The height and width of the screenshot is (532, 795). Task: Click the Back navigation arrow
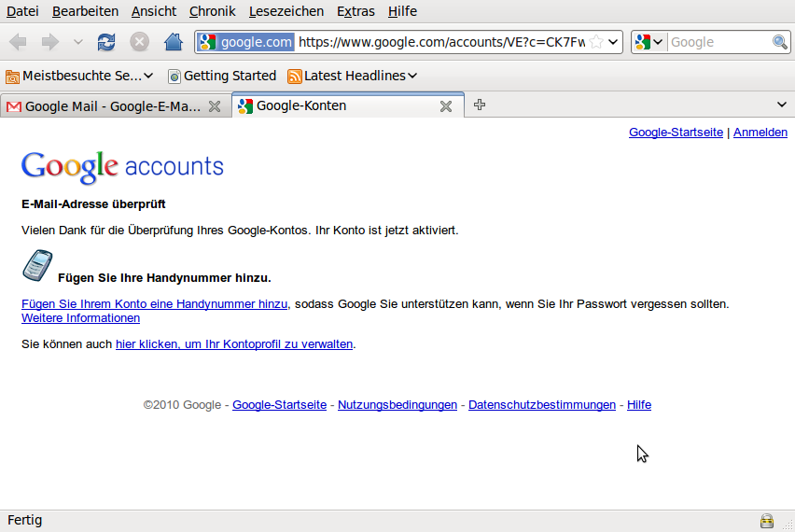coord(18,42)
